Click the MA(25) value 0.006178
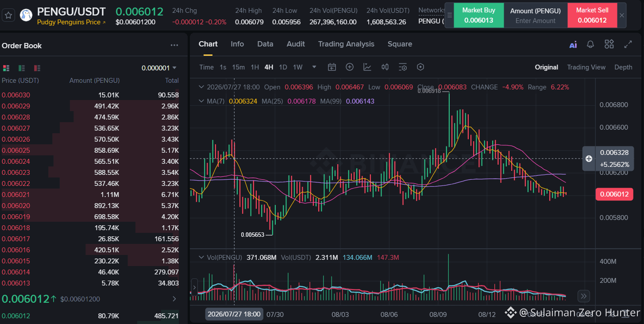644x324 pixels. (x=301, y=101)
